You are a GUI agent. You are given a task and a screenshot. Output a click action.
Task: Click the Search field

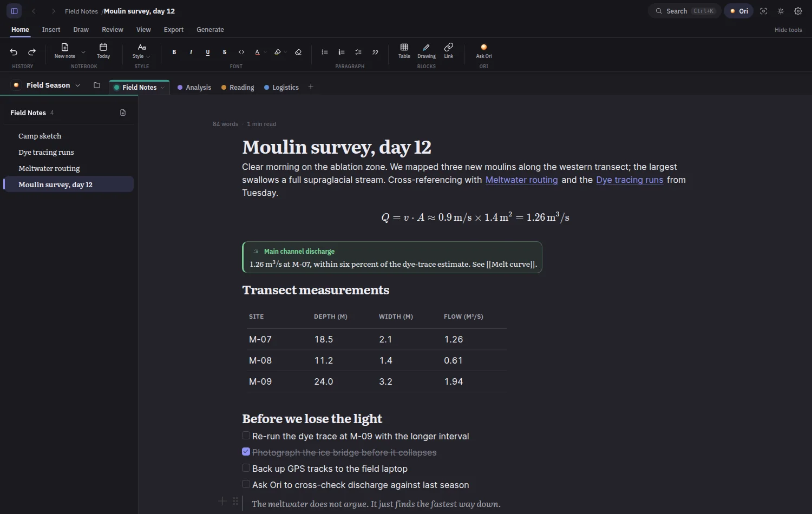click(x=685, y=11)
